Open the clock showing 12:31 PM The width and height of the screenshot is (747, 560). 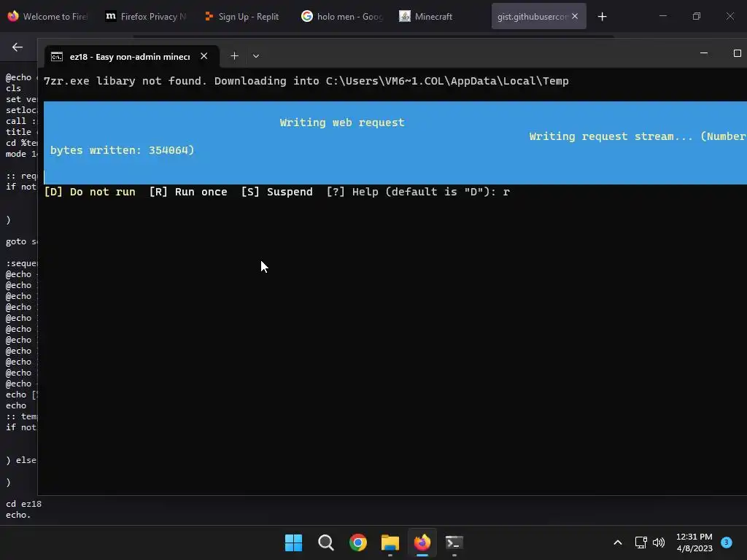(x=694, y=542)
